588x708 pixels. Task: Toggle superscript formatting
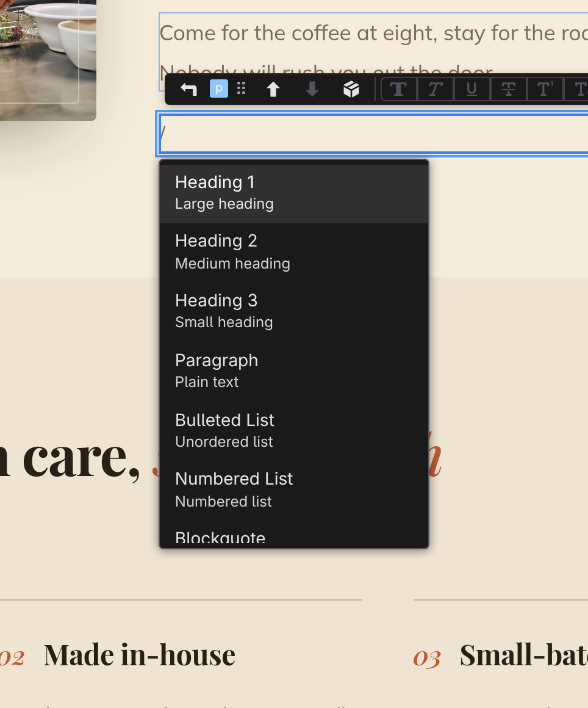click(545, 89)
